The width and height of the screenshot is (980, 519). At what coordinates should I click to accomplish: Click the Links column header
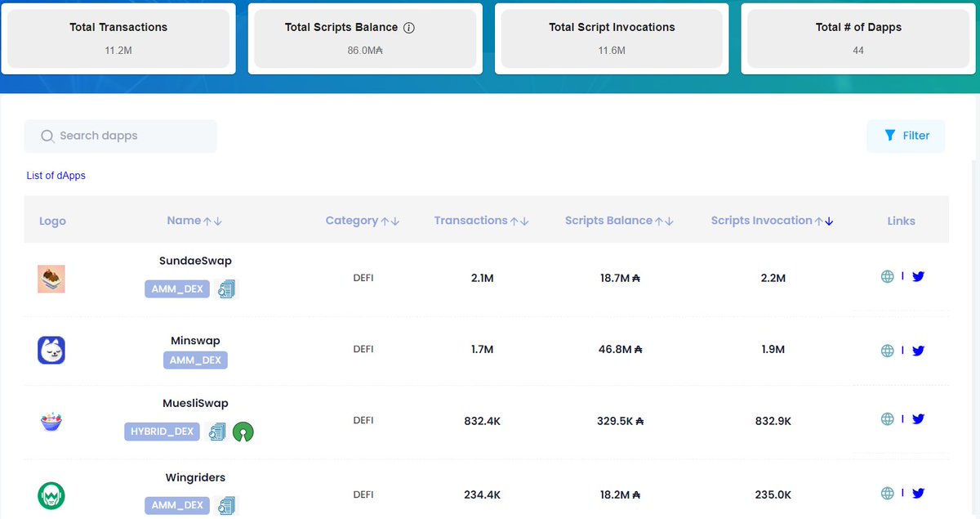(902, 221)
